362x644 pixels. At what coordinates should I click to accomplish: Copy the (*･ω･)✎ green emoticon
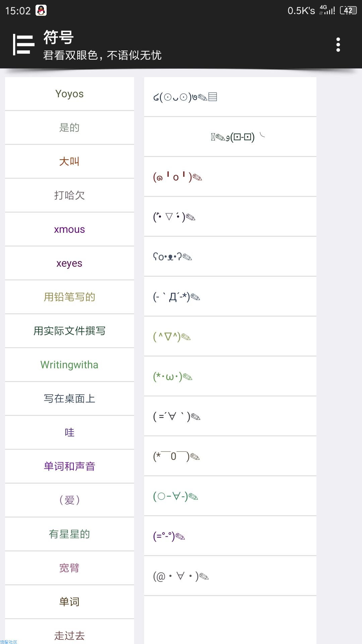tap(230, 376)
